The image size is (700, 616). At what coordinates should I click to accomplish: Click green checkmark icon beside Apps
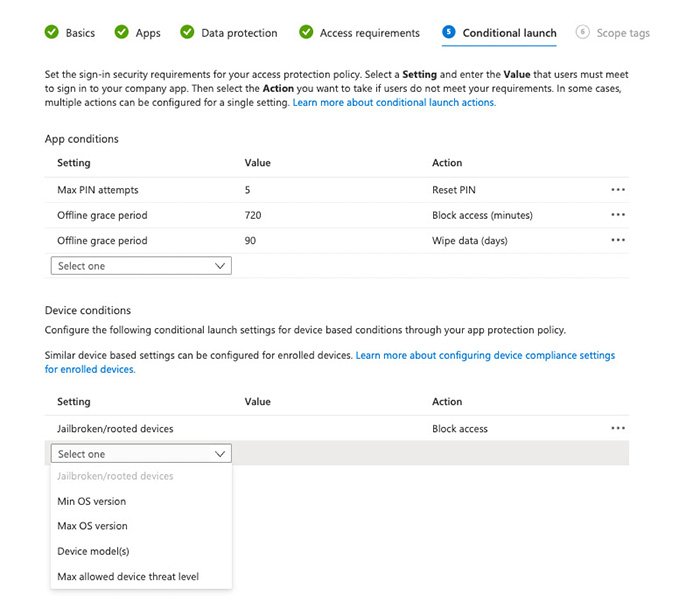click(121, 32)
